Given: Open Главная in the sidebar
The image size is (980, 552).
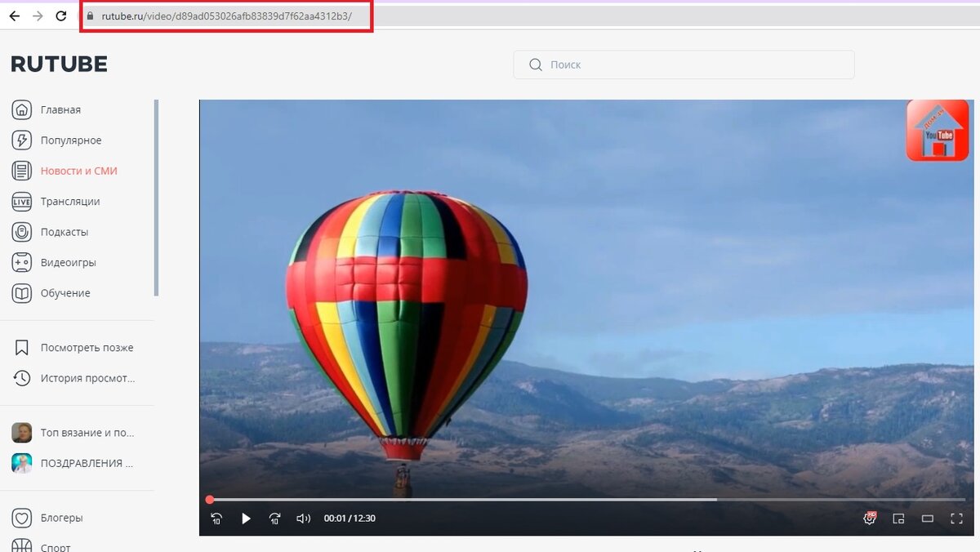Looking at the screenshot, I should pos(60,110).
